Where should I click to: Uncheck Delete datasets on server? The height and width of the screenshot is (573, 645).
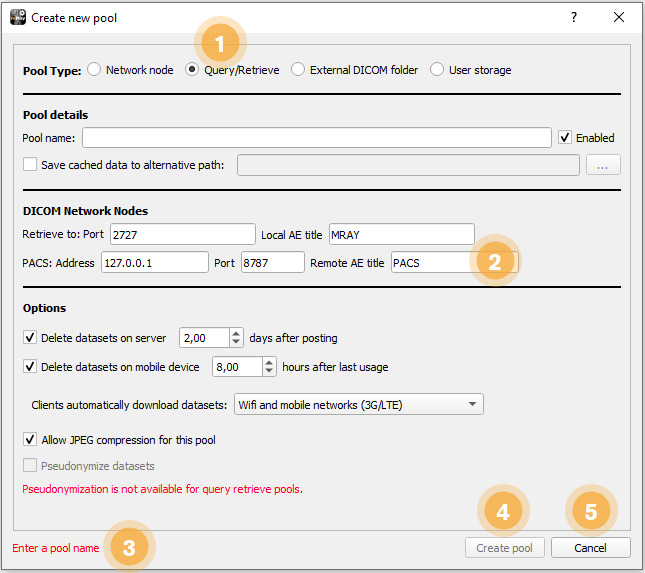click(x=30, y=338)
